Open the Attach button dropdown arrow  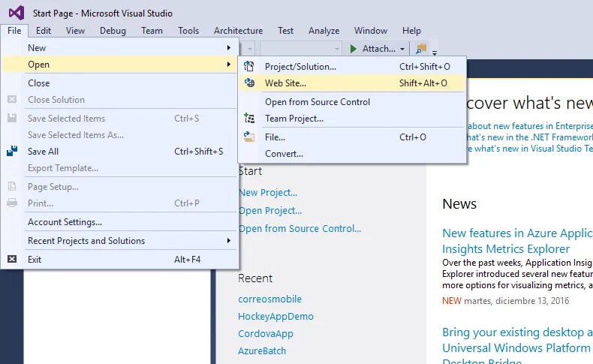[402, 49]
